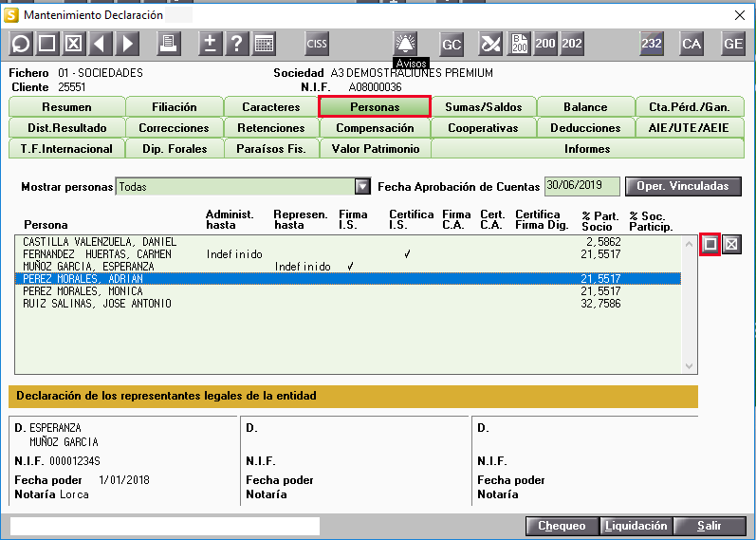
Task: Select row RUIZ SALINAS, JOSE ANTONIO
Action: [x=347, y=304]
